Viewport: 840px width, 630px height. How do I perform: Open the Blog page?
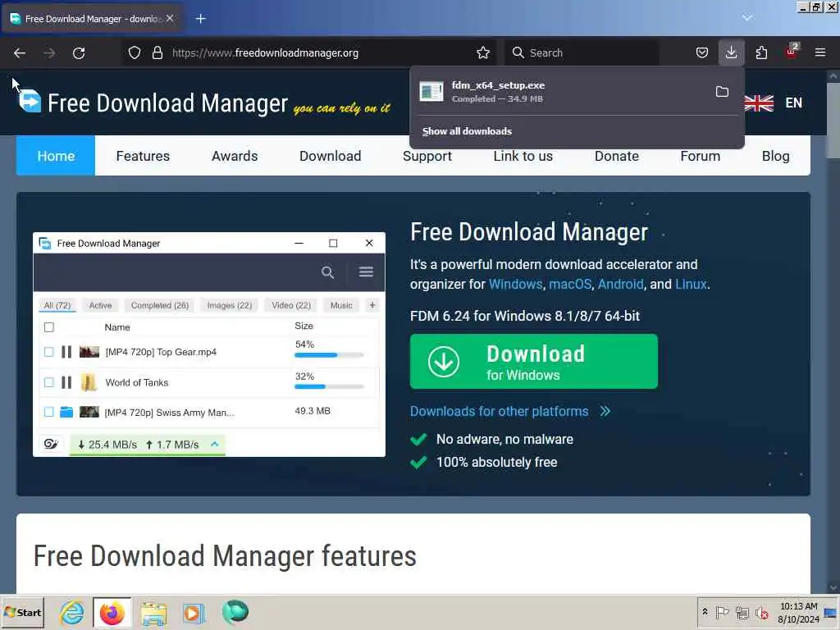tap(776, 156)
